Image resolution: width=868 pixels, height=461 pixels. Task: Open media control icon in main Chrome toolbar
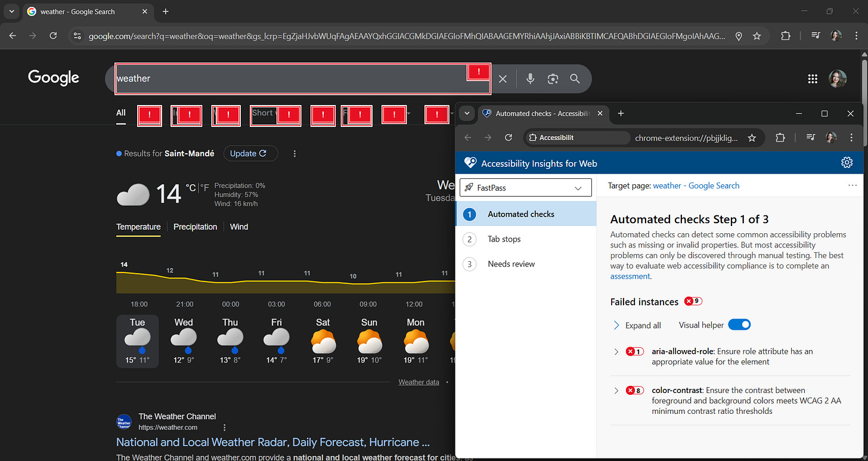(x=816, y=36)
